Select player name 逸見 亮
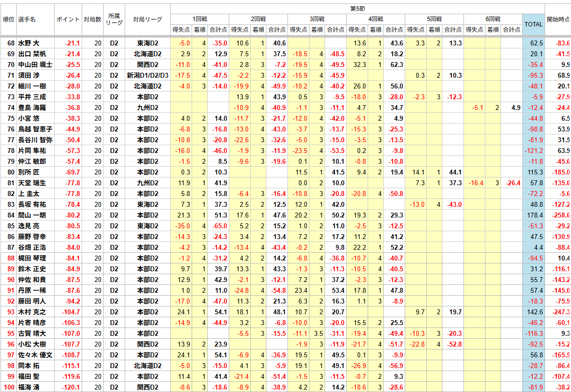571x392 pixels. point(29,226)
